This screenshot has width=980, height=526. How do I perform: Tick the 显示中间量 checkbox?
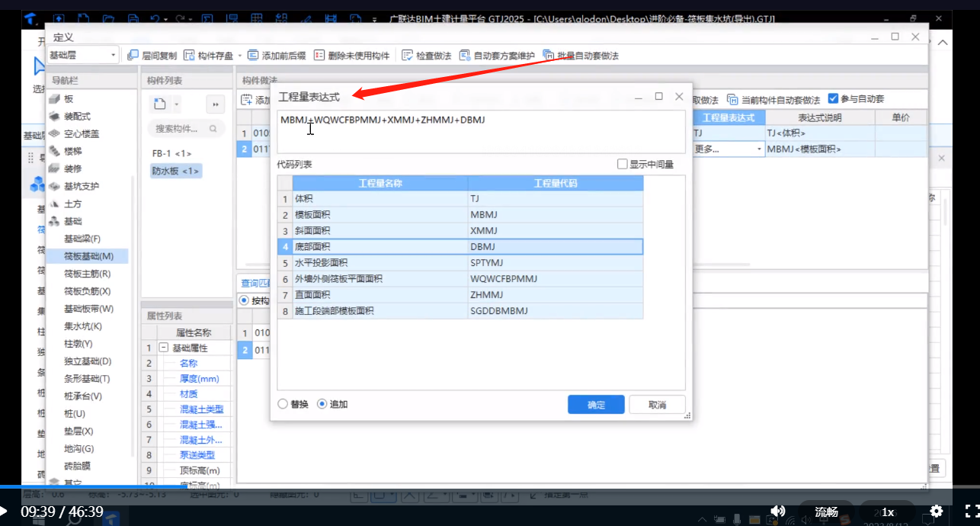[623, 164]
